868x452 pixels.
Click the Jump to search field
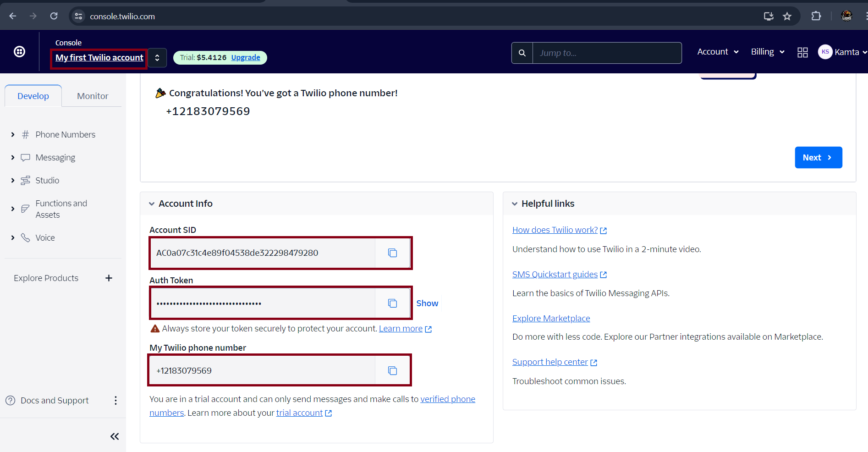point(606,53)
